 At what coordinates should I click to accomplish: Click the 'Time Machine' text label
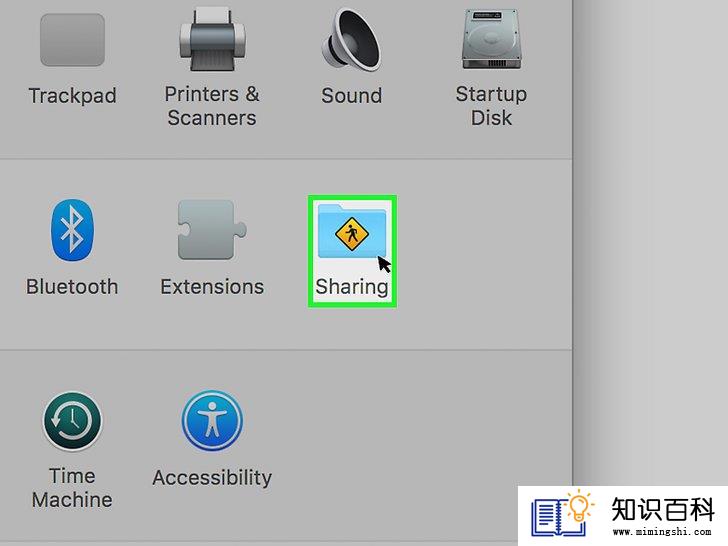(72, 488)
